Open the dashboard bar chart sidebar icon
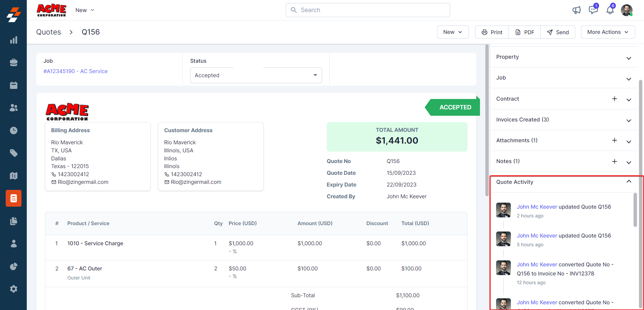The height and width of the screenshot is (310, 644). click(13, 40)
